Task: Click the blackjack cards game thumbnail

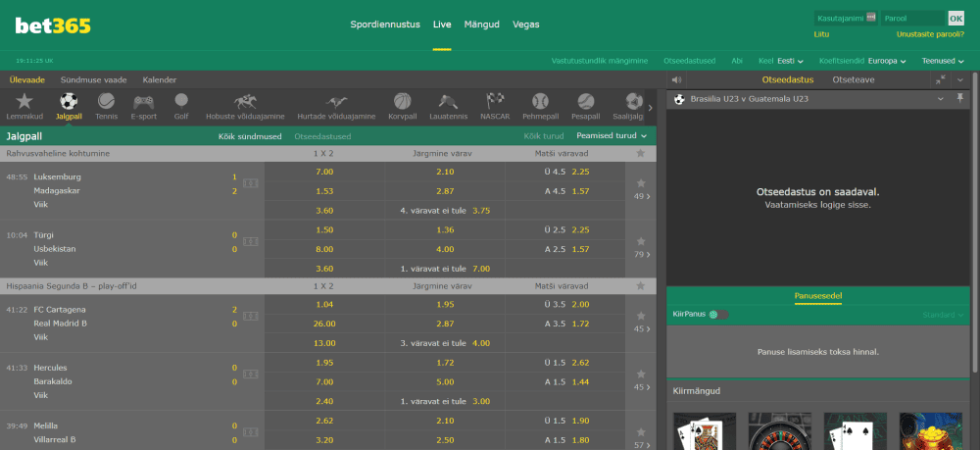Action: [x=705, y=431]
